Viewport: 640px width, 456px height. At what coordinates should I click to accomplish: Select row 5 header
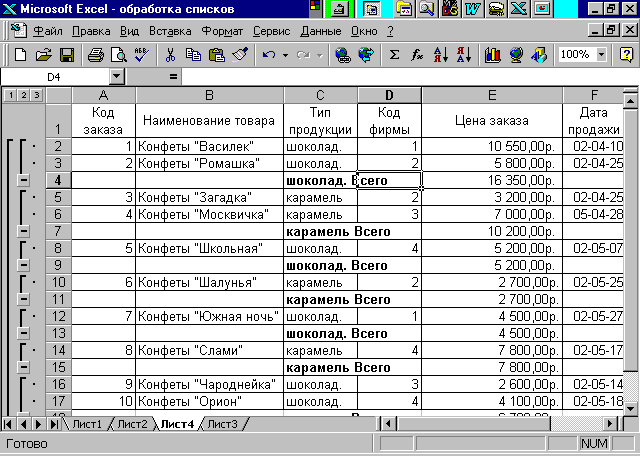58,197
